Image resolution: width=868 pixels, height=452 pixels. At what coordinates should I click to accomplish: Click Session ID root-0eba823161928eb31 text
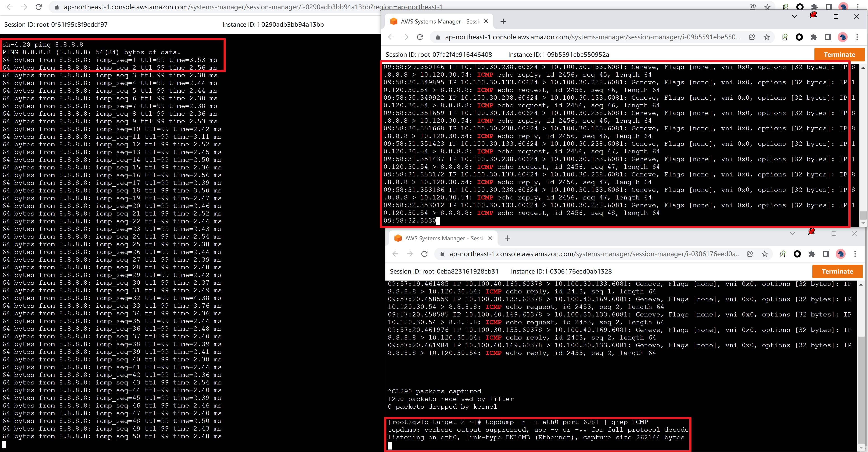click(x=444, y=272)
